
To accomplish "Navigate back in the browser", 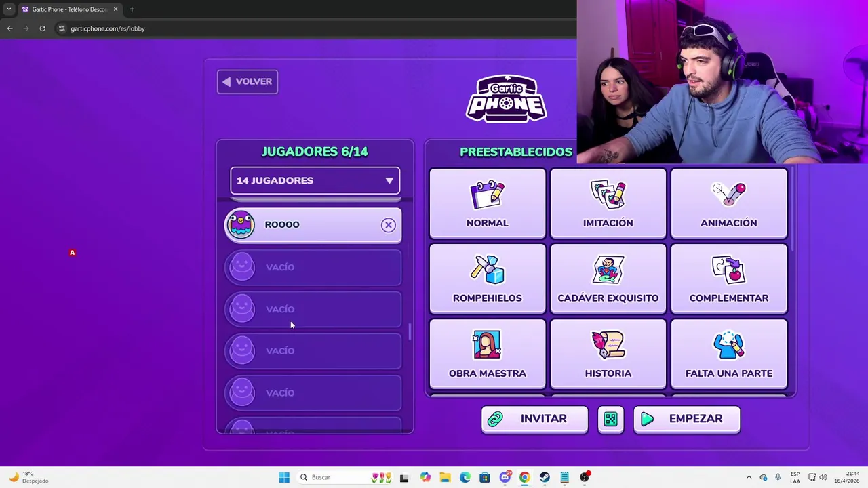I will pos(9,28).
